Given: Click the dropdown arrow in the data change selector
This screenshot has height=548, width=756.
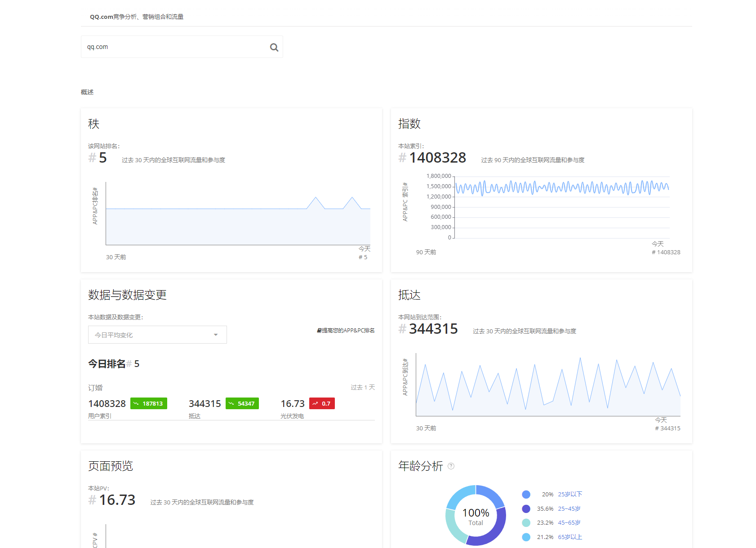Looking at the screenshot, I should point(216,335).
